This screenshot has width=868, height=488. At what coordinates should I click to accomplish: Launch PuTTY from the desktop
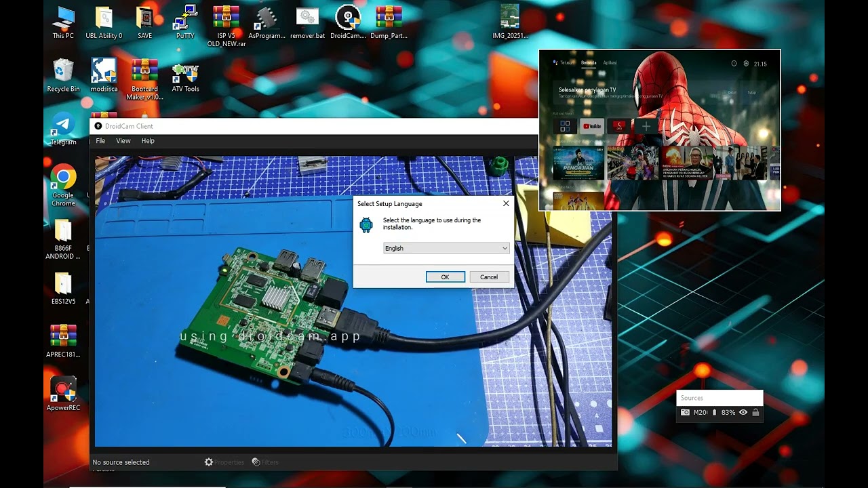coord(185,22)
